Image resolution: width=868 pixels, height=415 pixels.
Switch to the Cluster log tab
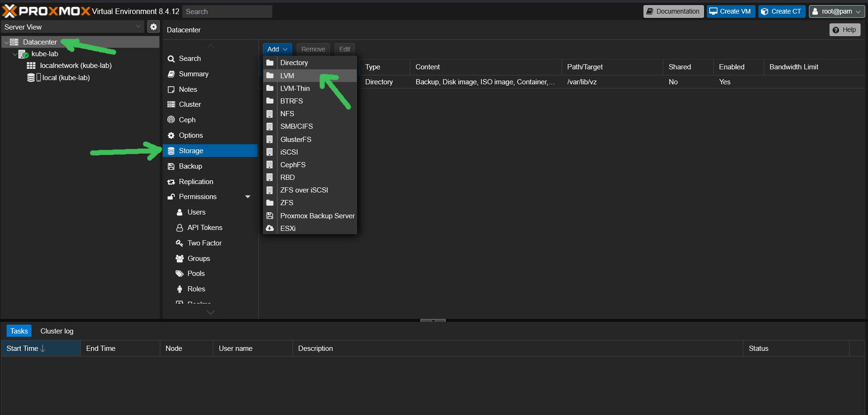point(57,331)
